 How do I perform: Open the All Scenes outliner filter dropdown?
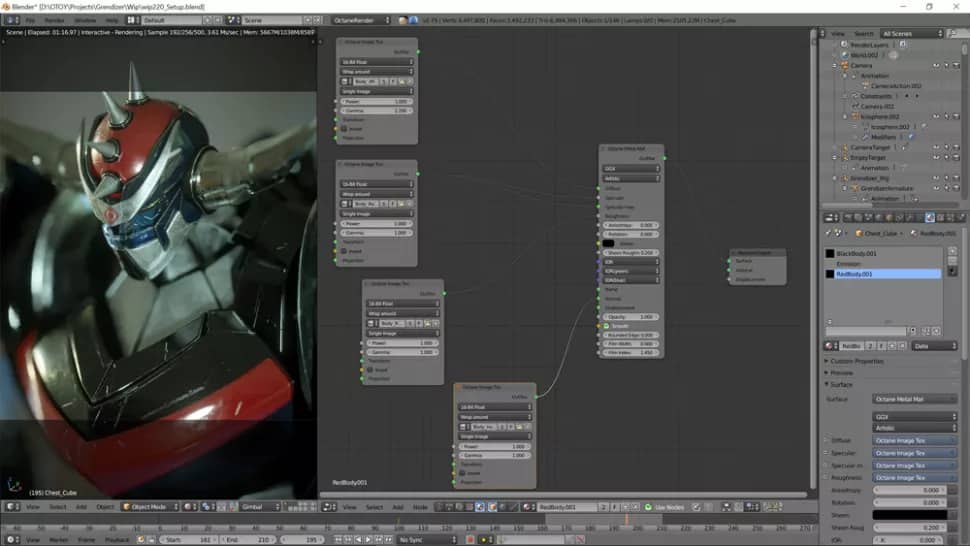[x=912, y=33]
